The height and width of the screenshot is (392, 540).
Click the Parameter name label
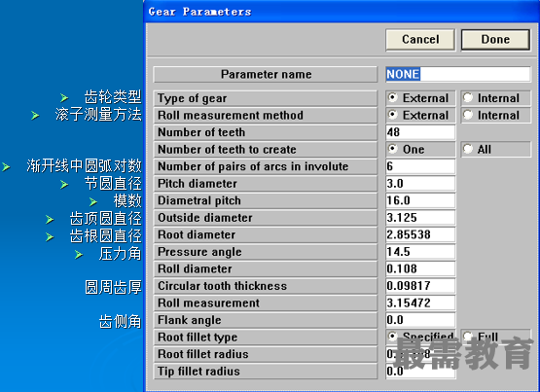(266, 74)
